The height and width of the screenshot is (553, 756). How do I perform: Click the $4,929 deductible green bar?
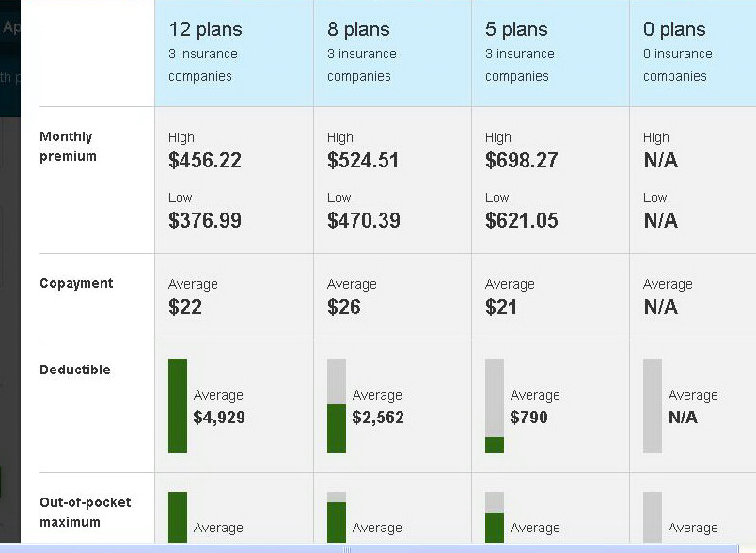coord(178,406)
